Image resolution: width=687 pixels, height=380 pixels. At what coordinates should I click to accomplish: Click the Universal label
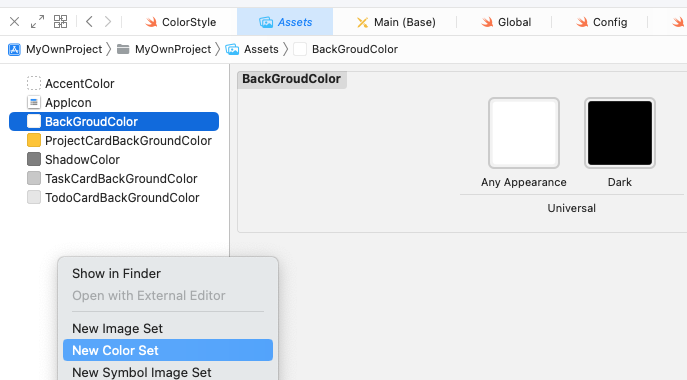(x=571, y=208)
